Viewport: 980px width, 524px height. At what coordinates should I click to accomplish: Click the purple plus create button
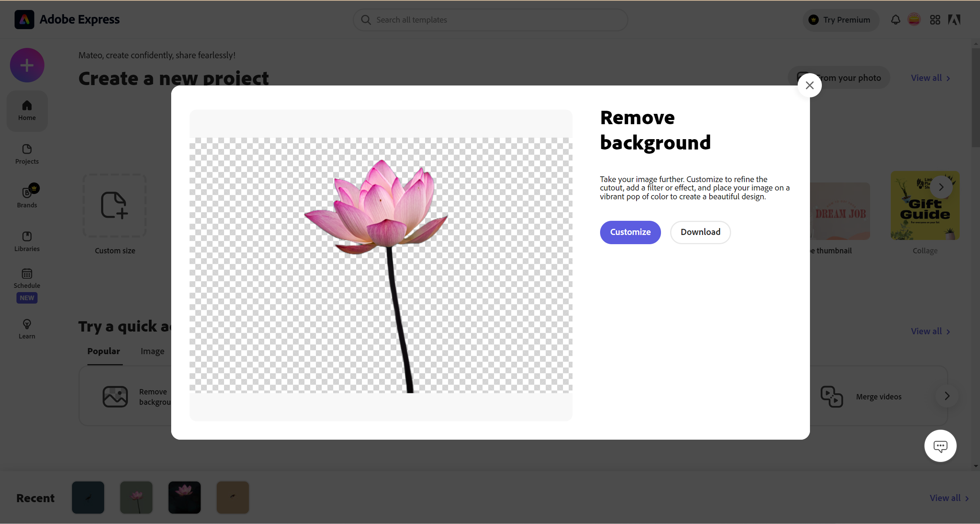[27, 65]
